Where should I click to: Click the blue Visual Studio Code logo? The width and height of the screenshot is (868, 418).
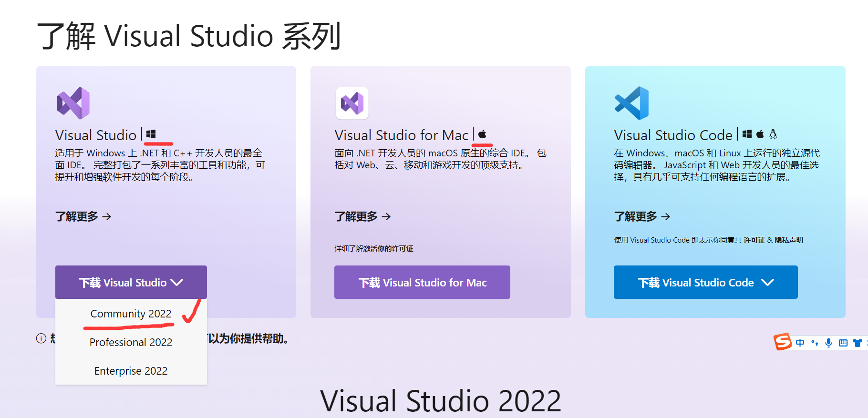(632, 103)
